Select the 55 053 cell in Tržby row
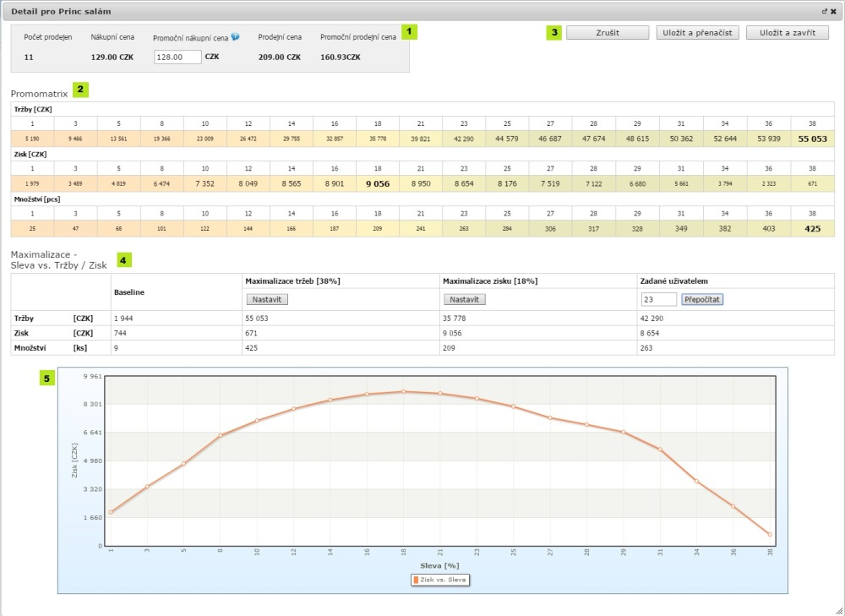Screen dimensions: 845x616 pyautogui.click(x=812, y=137)
